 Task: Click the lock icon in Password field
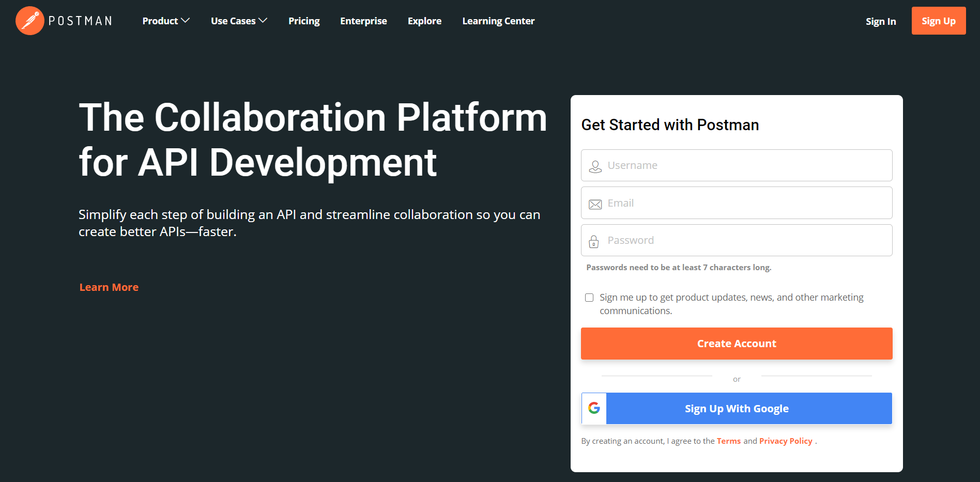[x=594, y=241]
